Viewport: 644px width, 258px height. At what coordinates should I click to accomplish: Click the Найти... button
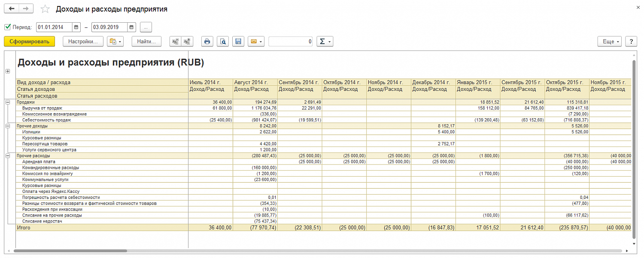(x=146, y=42)
